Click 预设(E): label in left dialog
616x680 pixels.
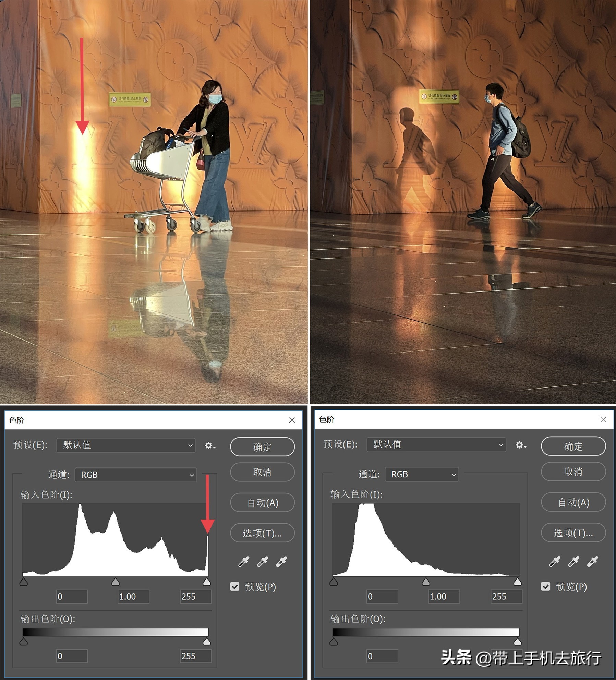[x=31, y=445]
